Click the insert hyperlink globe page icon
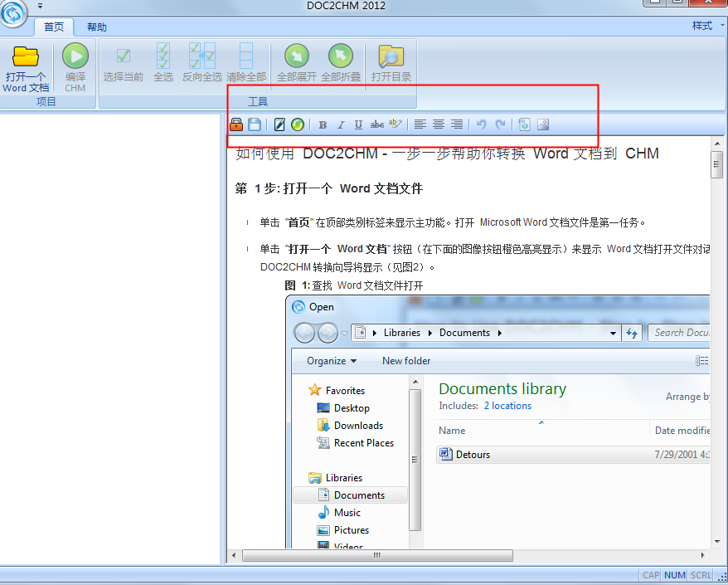 pyautogui.click(x=524, y=124)
